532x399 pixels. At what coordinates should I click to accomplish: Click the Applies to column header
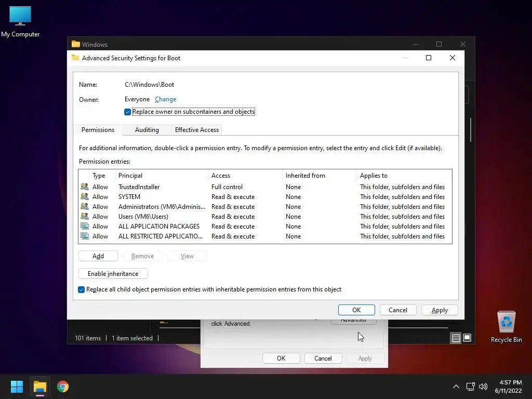coord(404,176)
